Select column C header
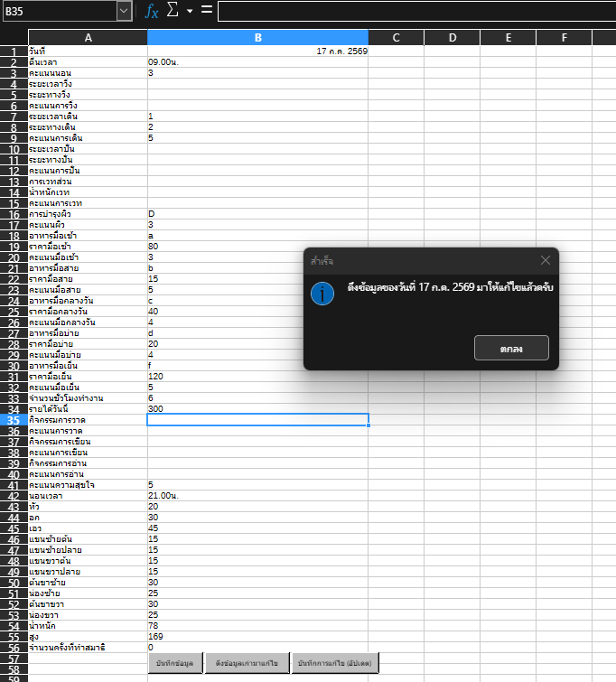Screen dimensions: 616x682 pos(396,38)
